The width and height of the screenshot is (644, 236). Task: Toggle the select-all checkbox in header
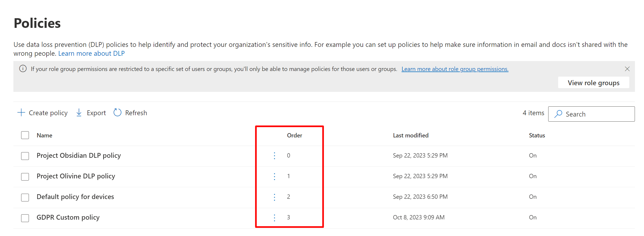point(25,135)
